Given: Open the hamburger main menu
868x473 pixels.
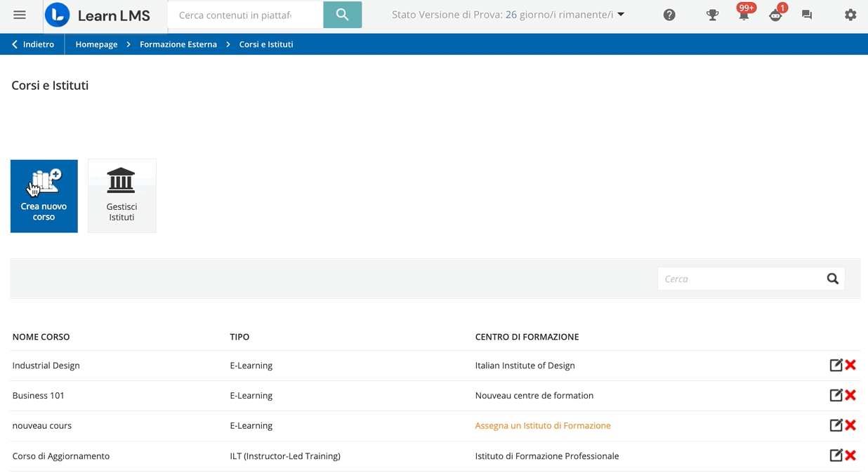Looking at the screenshot, I should [20, 15].
